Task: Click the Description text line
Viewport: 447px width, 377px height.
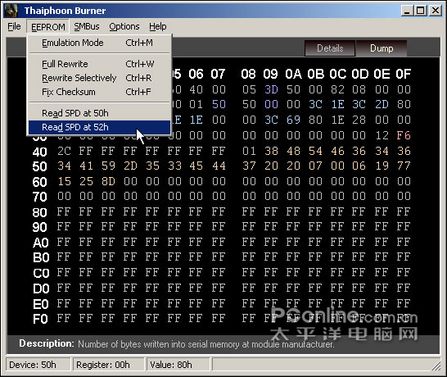Action: pos(177,344)
